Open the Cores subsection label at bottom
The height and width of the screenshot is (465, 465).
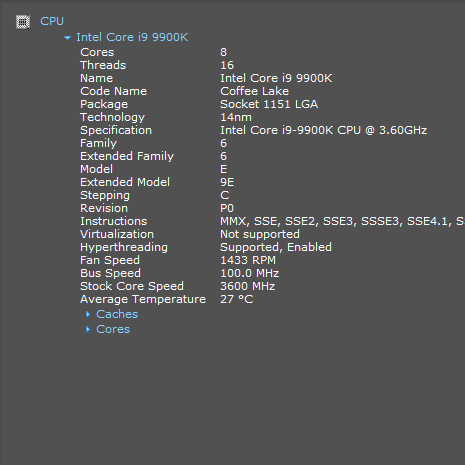(x=113, y=329)
